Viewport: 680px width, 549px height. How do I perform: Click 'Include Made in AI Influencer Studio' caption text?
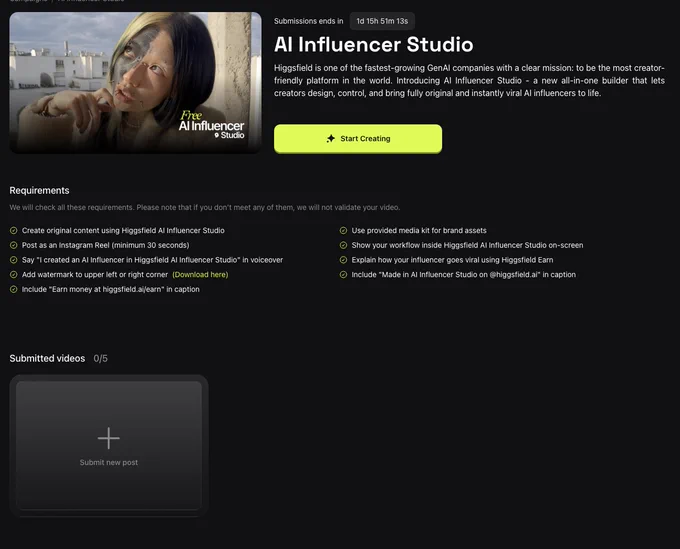pyautogui.click(x=464, y=274)
